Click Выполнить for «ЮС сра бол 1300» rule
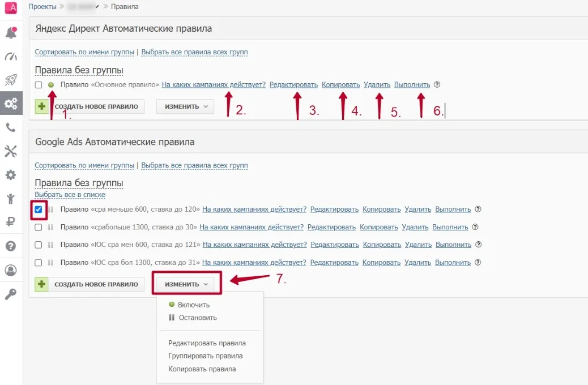Screen dimensions: 588x385 click(453, 262)
